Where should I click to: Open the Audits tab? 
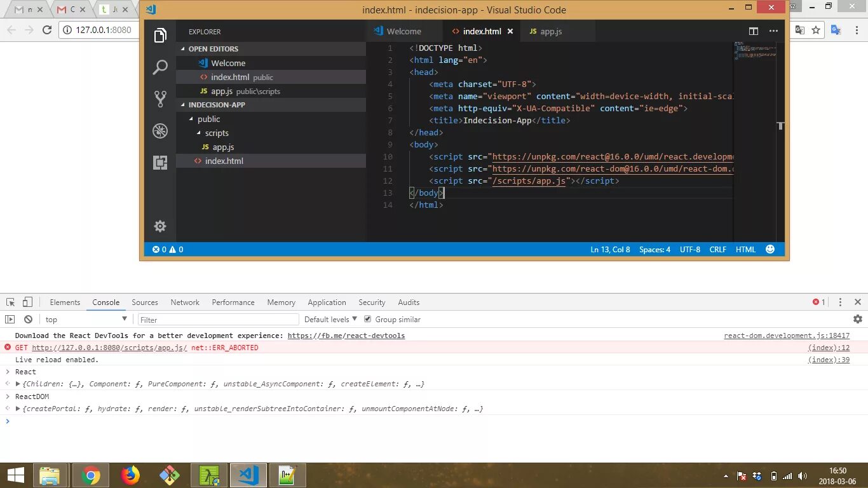click(x=409, y=302)
